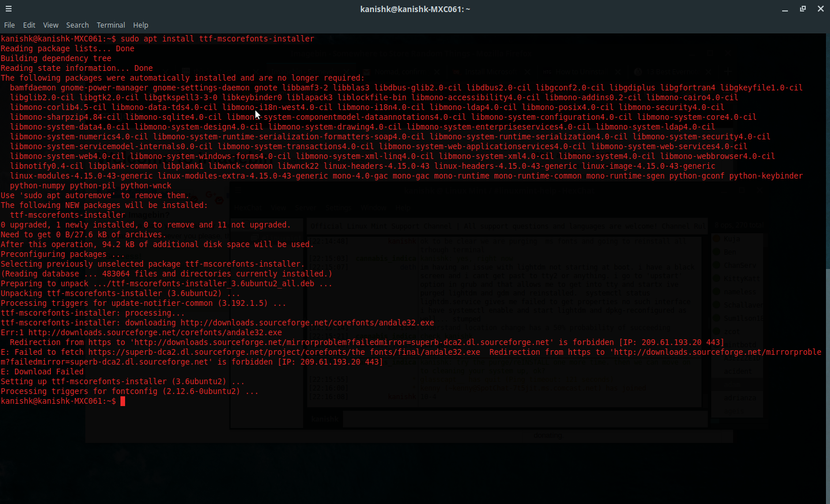Viewport: 830px width, 504px height.
Task: Click the package name 'python-keybinder'
Action: (766, 176)
